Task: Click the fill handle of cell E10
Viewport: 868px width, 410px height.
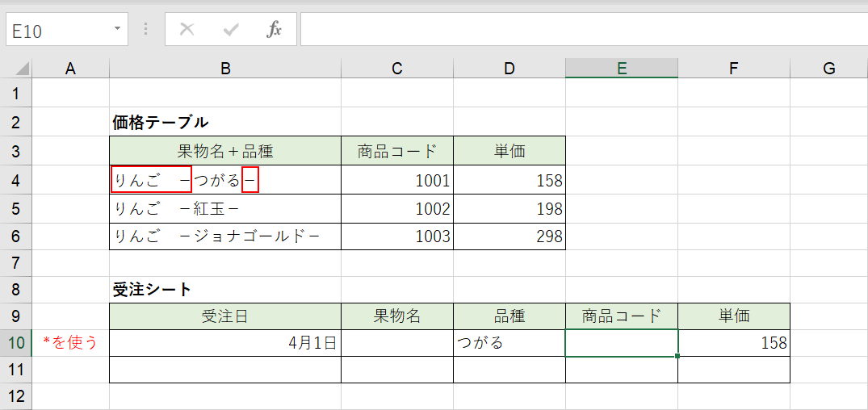Action: pyautogui.click(x=677, y=357)
